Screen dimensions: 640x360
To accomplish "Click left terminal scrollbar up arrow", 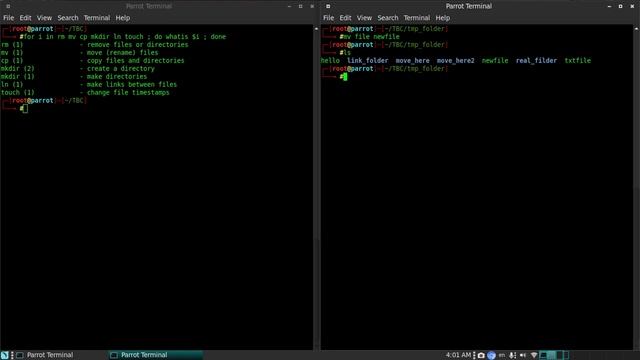I will pos(316,29).
